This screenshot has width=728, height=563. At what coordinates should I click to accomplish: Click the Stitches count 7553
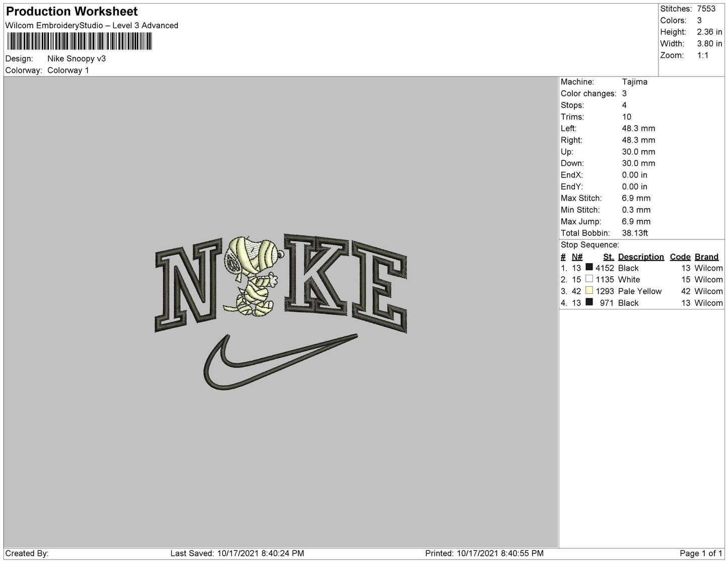pyautogui.click(x=706, y=9)
